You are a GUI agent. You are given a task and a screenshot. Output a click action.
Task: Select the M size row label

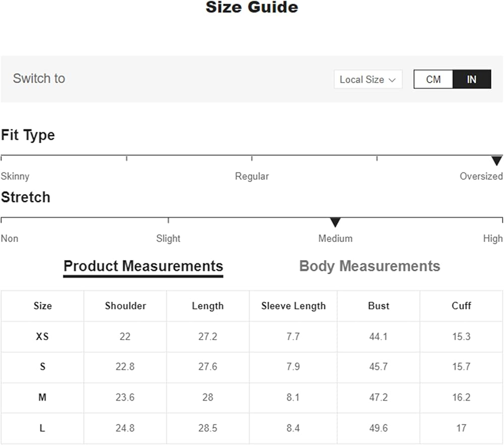coord(42,398)
